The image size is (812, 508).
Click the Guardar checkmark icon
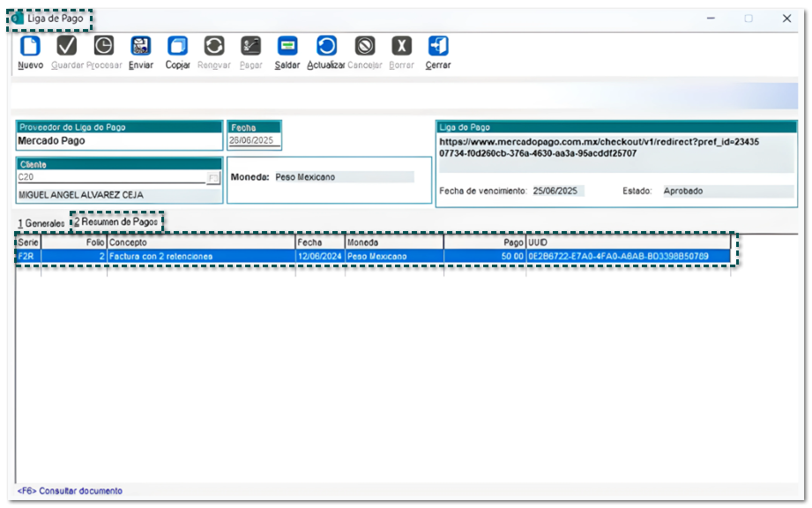tap(67, 47)
